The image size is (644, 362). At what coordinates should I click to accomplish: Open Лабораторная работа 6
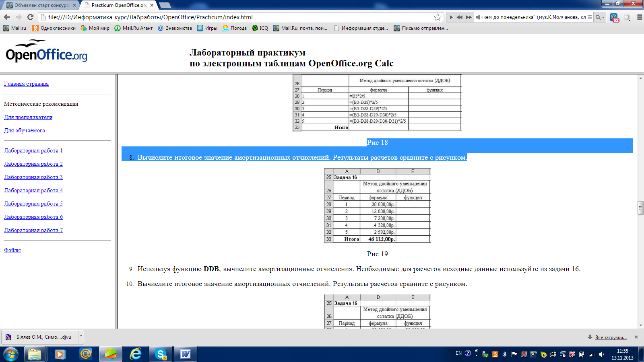[33, 217]
